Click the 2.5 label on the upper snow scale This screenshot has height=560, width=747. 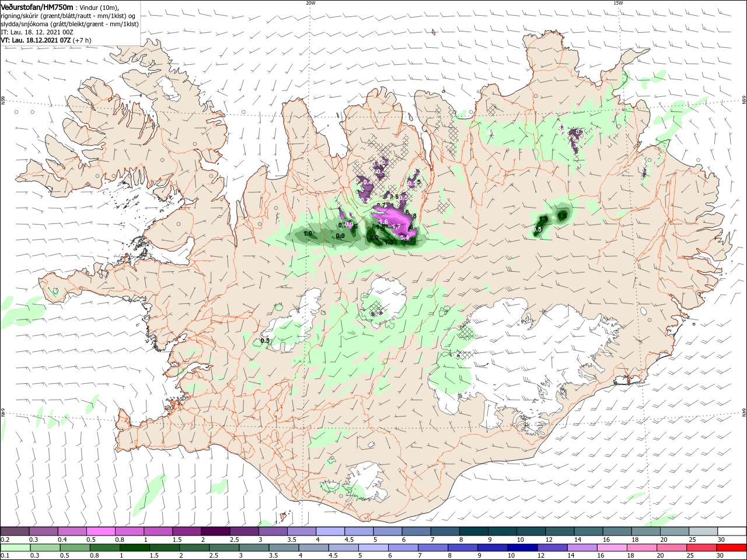coord(234,540)
